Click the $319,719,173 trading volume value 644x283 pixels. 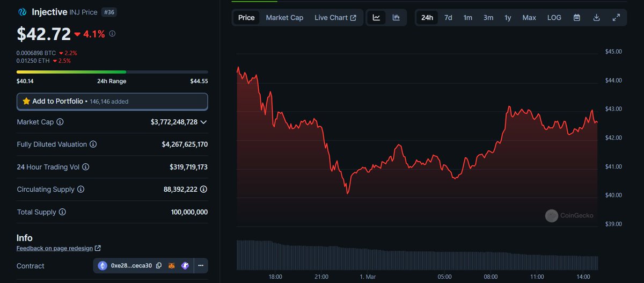188,167
